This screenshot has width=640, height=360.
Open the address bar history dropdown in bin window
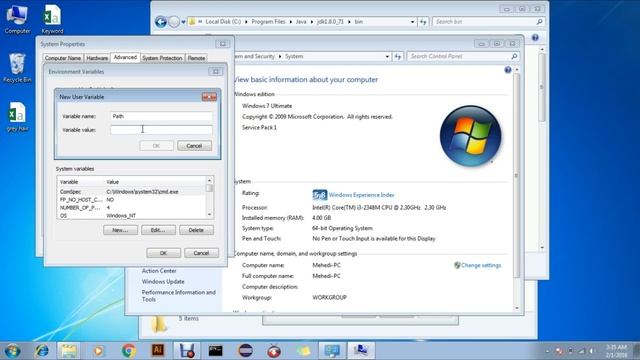tap(413, 22)
